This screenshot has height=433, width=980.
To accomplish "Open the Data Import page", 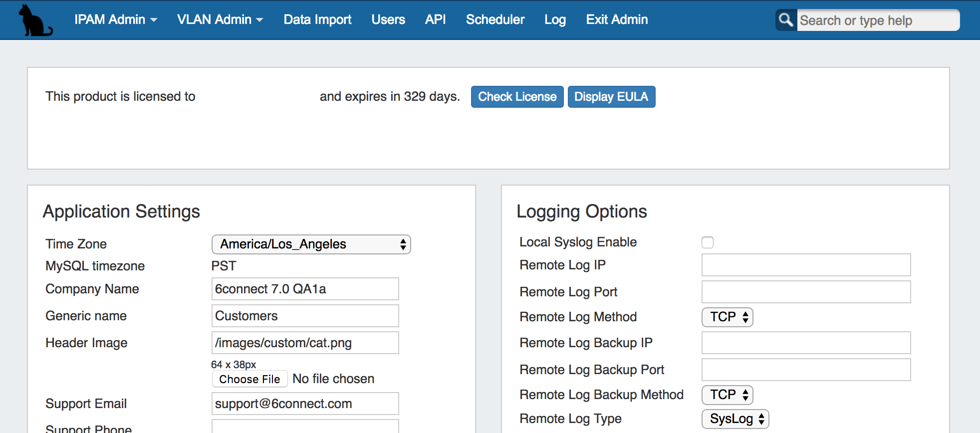I will pos(317,19).
